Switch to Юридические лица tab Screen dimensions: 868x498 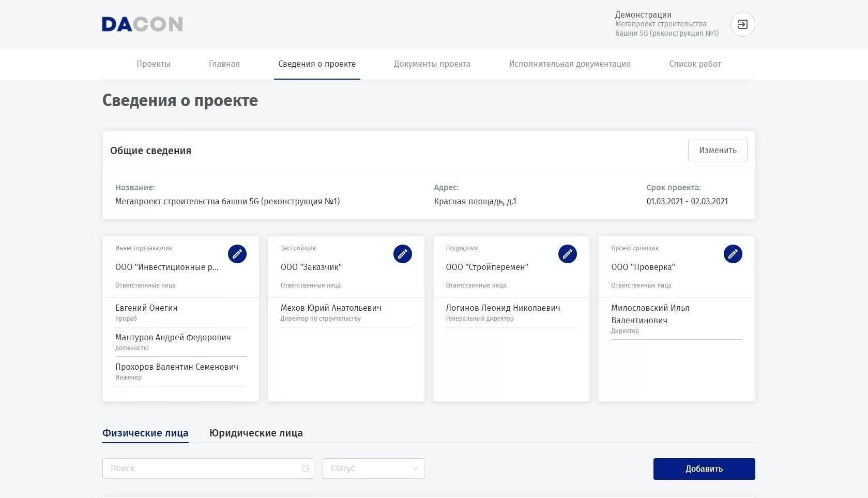(256, 433)
